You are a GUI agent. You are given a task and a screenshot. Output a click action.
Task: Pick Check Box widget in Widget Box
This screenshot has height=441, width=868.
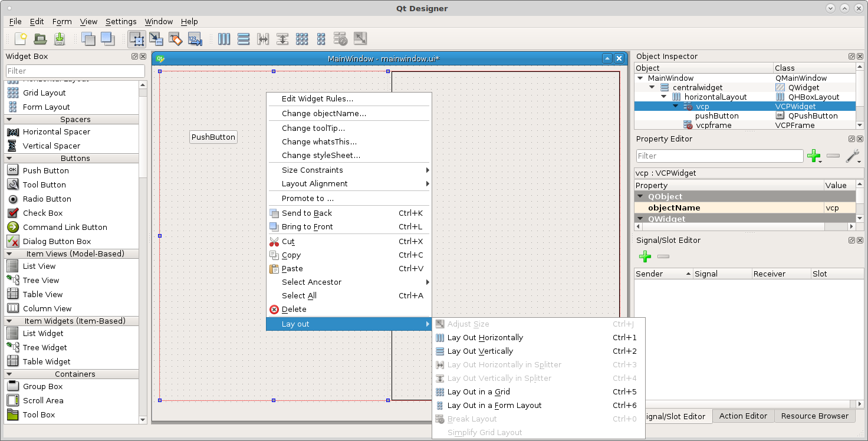pos(42,213)
